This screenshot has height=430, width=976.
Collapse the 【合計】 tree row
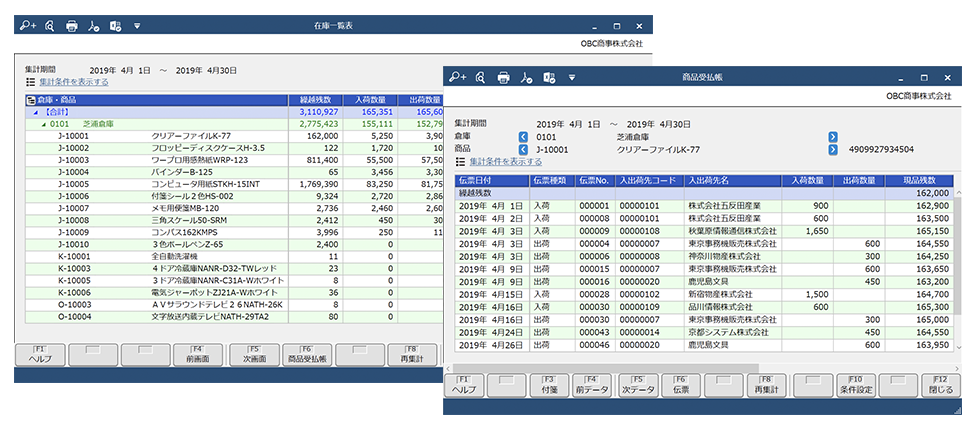(35, 112)
